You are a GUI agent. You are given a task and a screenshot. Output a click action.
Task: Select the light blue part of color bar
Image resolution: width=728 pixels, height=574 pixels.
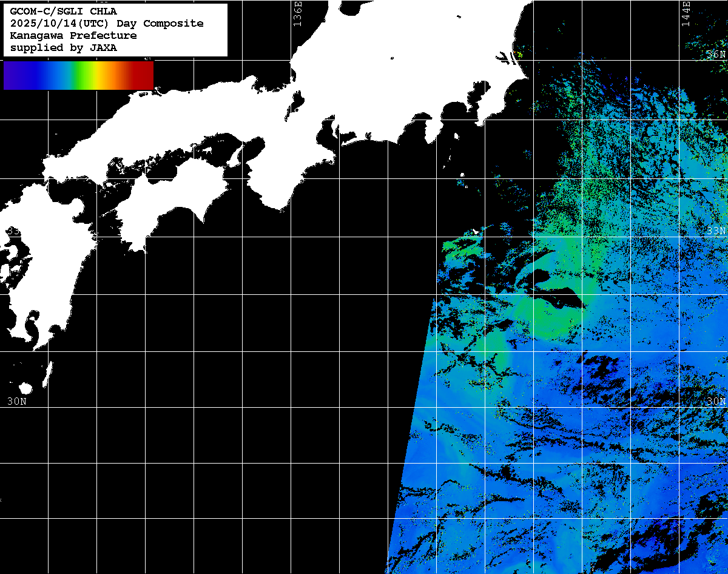coord(59,75)
